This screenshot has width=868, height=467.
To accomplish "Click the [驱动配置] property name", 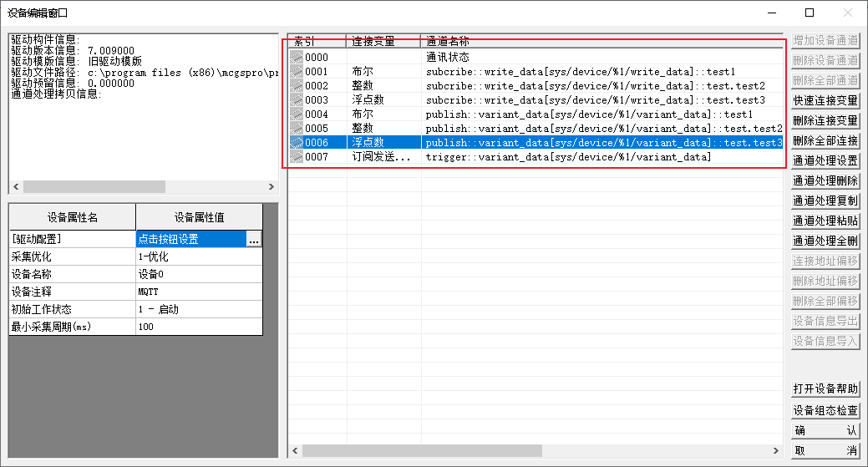I will [x=73, y=240].
